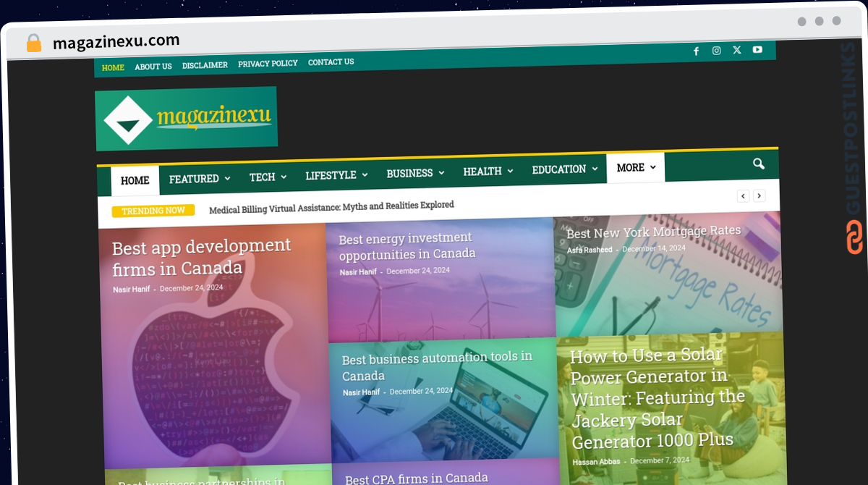Image resolution: width=868 pixels, height=485 pixels.
Task: Expand the Tech menu dropdown
Action: (x=268, y=177)
